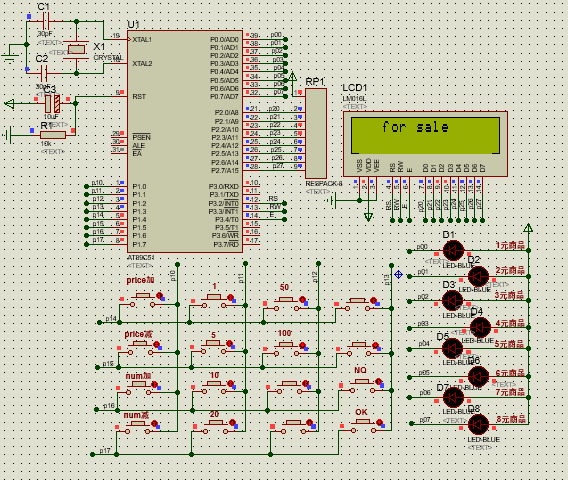Toggle the 50 button's red actuator dot
568x480 pixels.
click(302, 300)
